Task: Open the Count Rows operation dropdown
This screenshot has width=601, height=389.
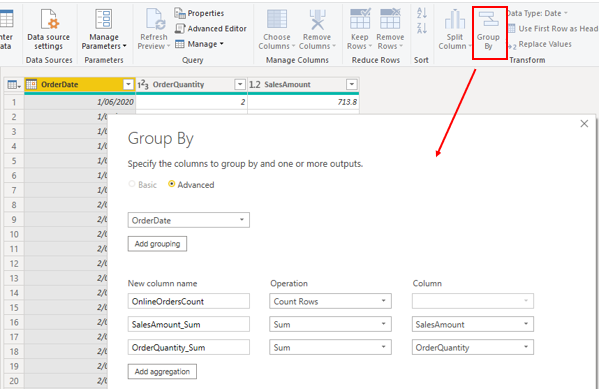Action: (x=330, y=301)
